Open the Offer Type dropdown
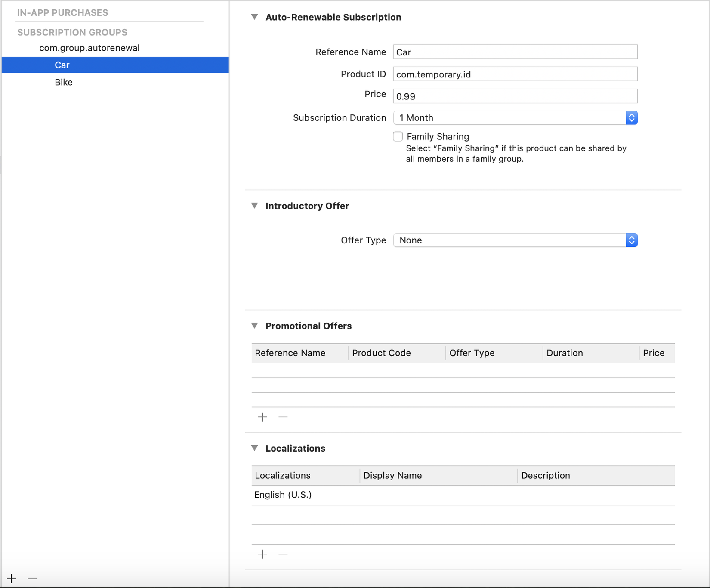This screenshot has height=588, width=710. point(515,240)
